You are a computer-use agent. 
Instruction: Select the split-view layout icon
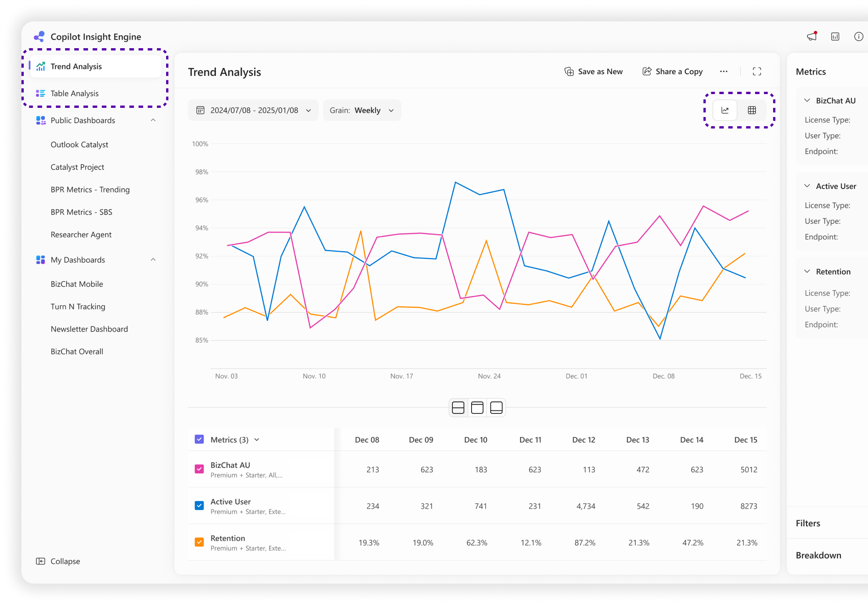[458, 408]
